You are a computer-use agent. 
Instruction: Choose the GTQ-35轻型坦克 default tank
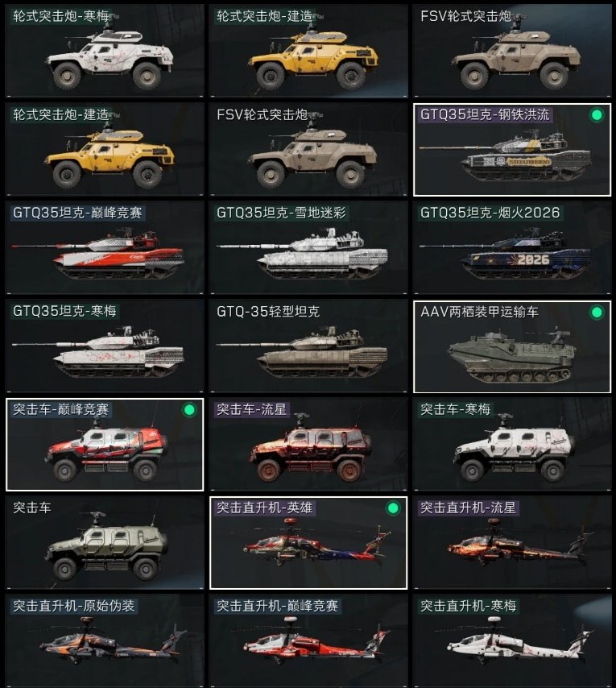click(x=308, y=346)
